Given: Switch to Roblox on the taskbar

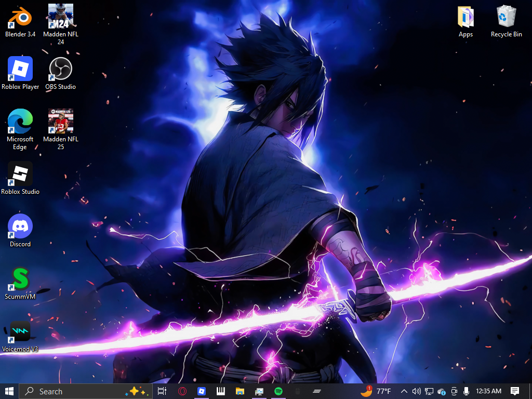Looking at the screenshot, I should (202, 391).
